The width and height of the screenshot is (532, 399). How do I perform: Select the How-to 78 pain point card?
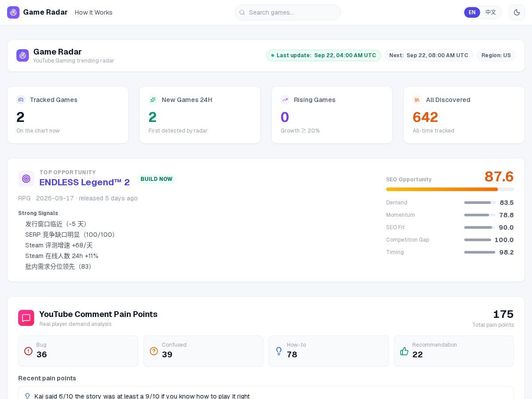click(329, 351)
